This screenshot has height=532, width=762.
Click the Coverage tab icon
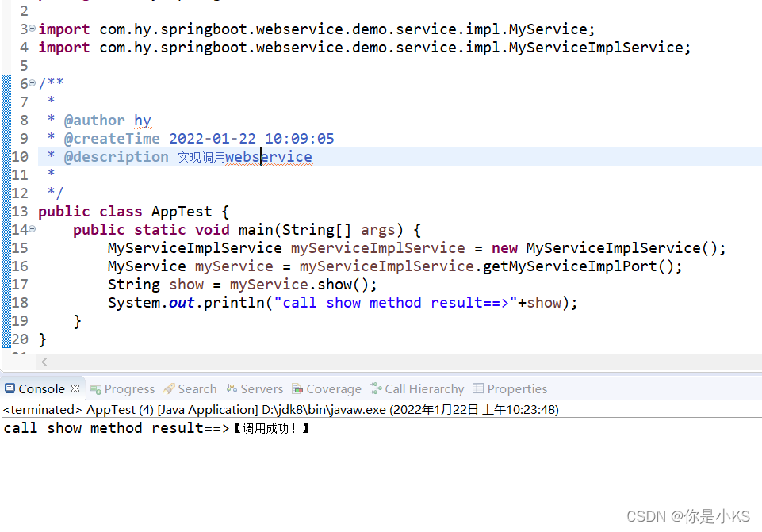coord(297,388)
